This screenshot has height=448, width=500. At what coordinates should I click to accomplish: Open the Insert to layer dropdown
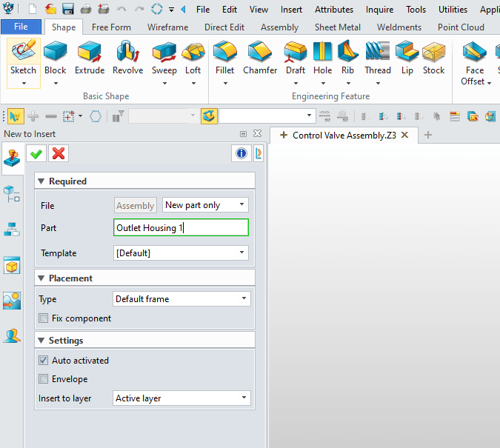click(181, 398)
